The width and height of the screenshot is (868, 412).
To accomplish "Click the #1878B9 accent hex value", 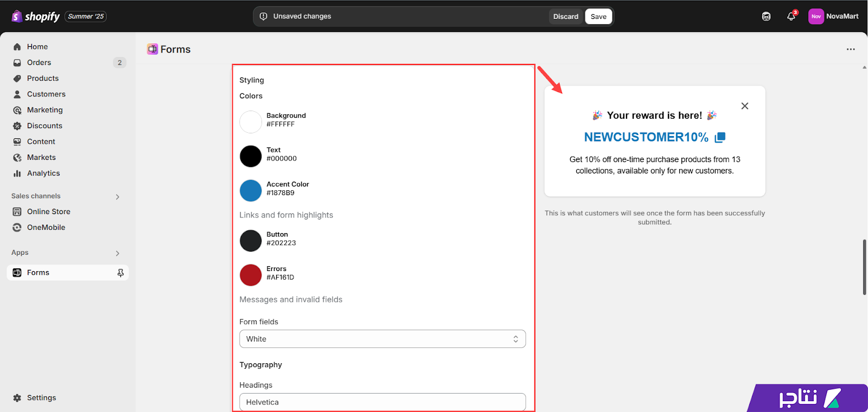I will pyautogui.click(x=280, y=193).
